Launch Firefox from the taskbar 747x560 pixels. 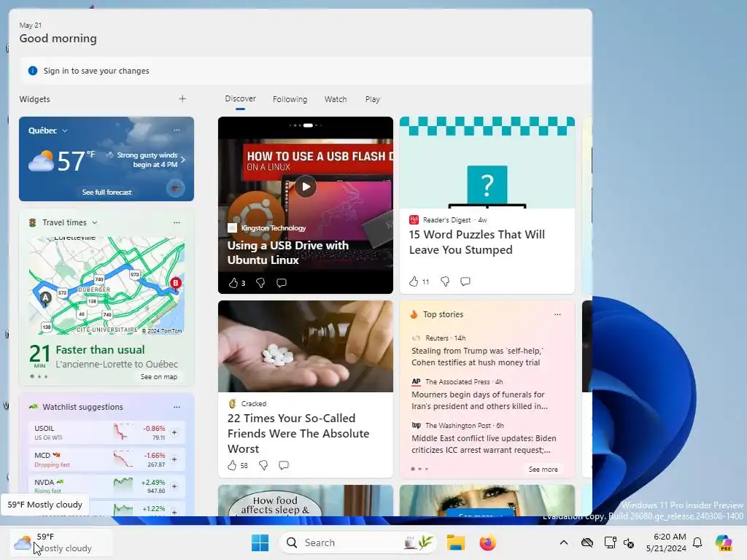pyautogui.click(x=487, y=542)
